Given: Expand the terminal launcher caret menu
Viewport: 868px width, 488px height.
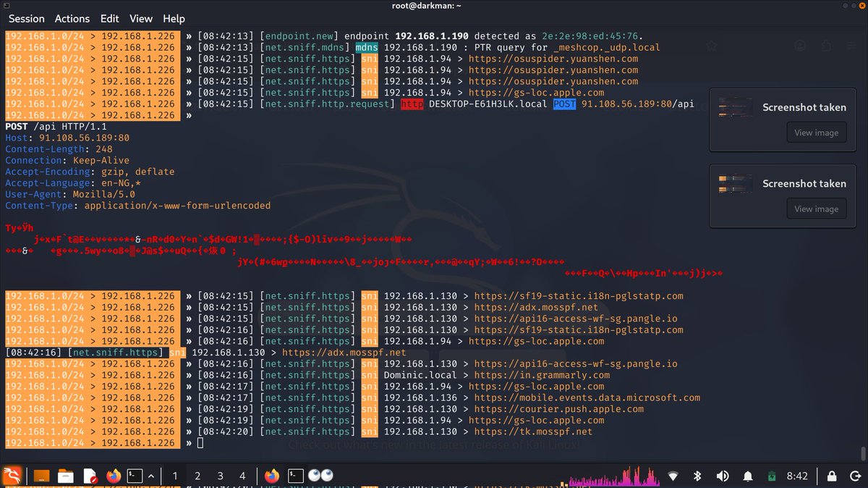Looking at the screenshot, I should [x=150, y=476].
